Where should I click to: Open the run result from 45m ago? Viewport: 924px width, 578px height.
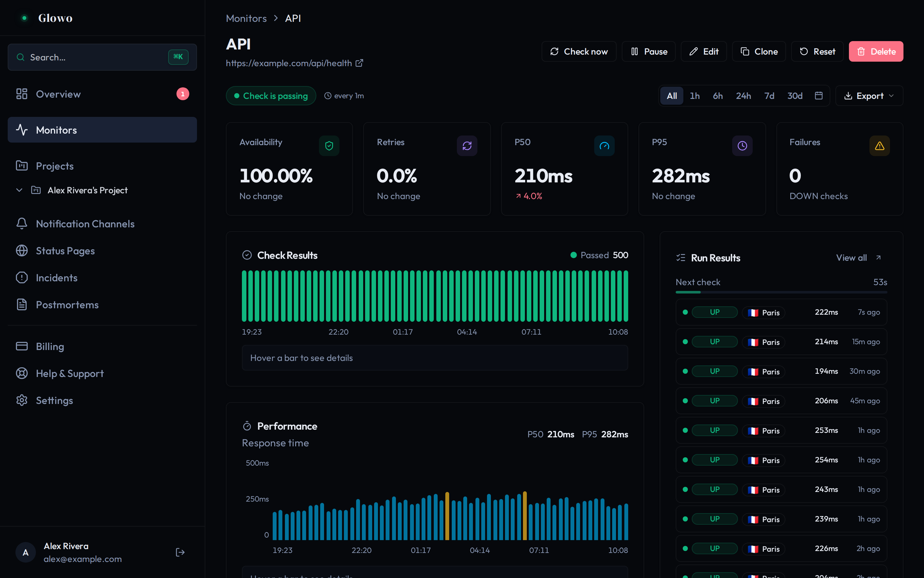pyautogui.click(x=781, y=401)
